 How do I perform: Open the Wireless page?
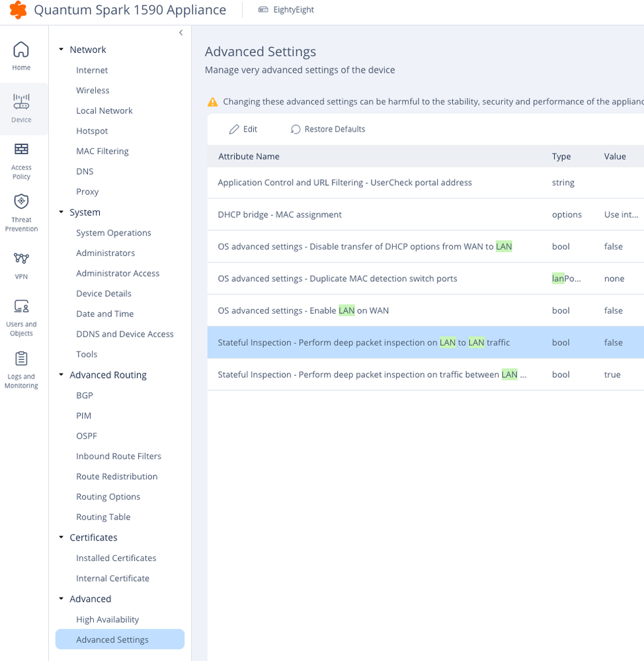(x=93, y=90)
